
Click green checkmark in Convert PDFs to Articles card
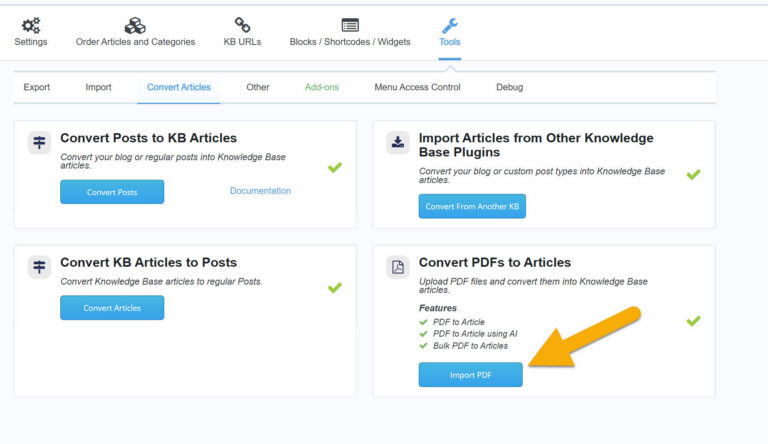click(x=693, y=321)
